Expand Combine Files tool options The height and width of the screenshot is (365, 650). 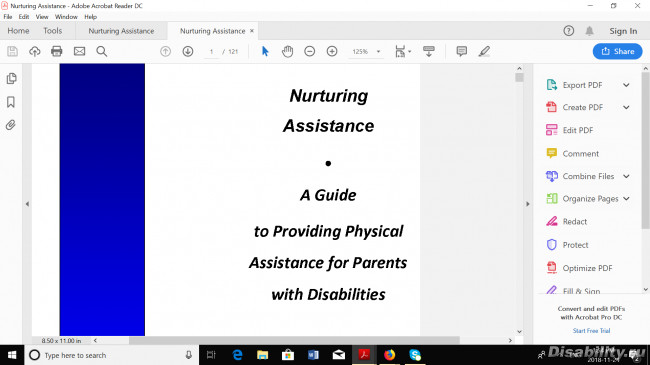click(x=626, y=176)
